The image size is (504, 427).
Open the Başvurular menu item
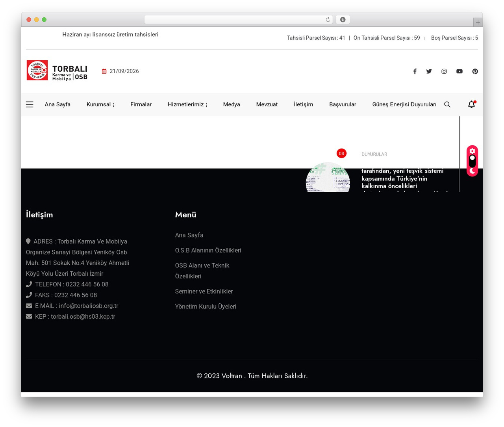pyautogui.click(x=343, y=104)
